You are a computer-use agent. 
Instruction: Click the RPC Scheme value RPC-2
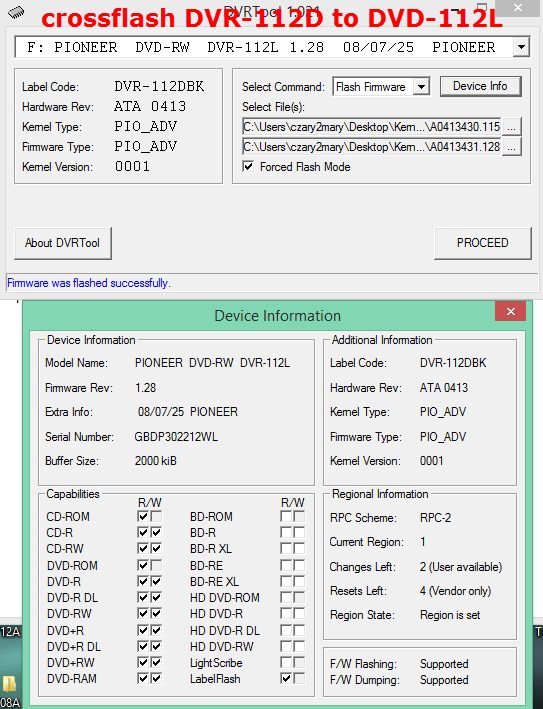pos(435,517)
